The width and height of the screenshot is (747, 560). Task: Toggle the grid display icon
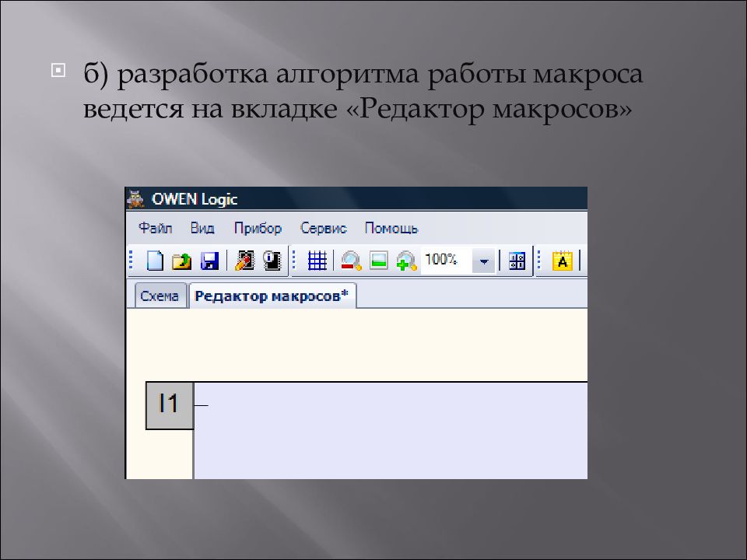[317, 261]
